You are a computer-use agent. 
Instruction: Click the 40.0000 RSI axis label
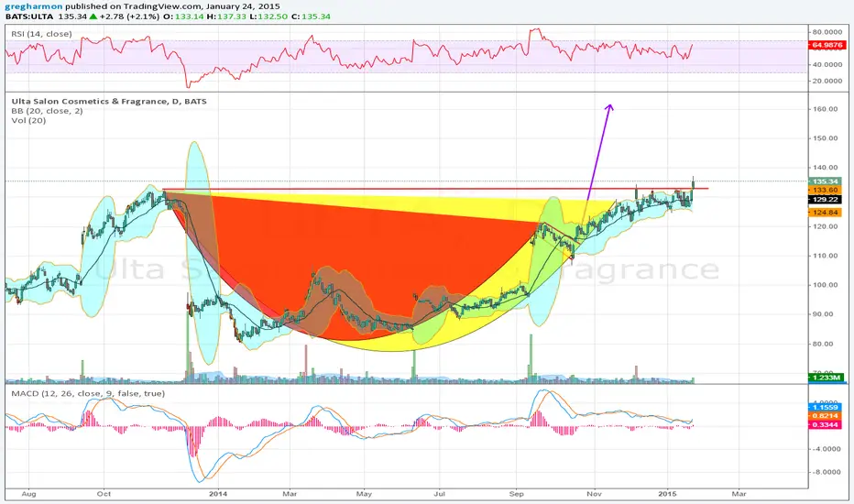[827, 64]
